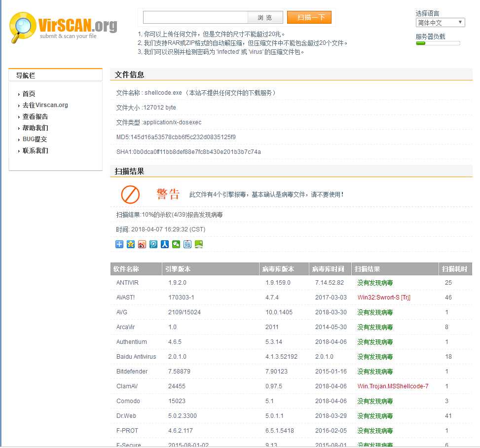Viewport: 480px width, 448px height.
Task: Open BUG提交 in navigation
Action: (35, 139)
